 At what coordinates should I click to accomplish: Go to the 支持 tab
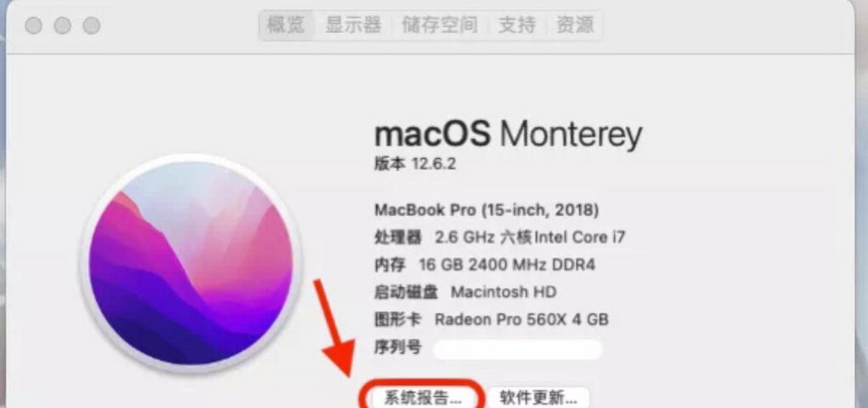pos(516,25)
